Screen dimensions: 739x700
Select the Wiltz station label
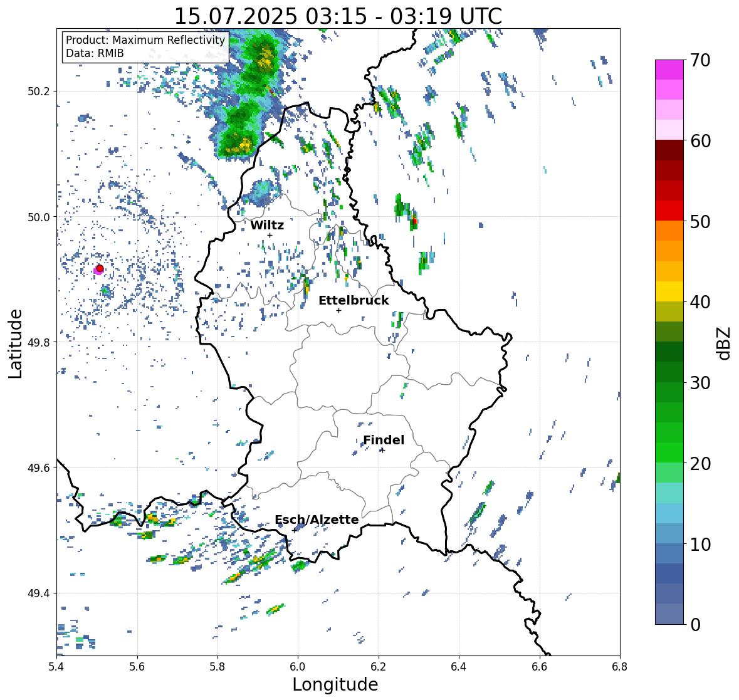click(x=267, y=225)
